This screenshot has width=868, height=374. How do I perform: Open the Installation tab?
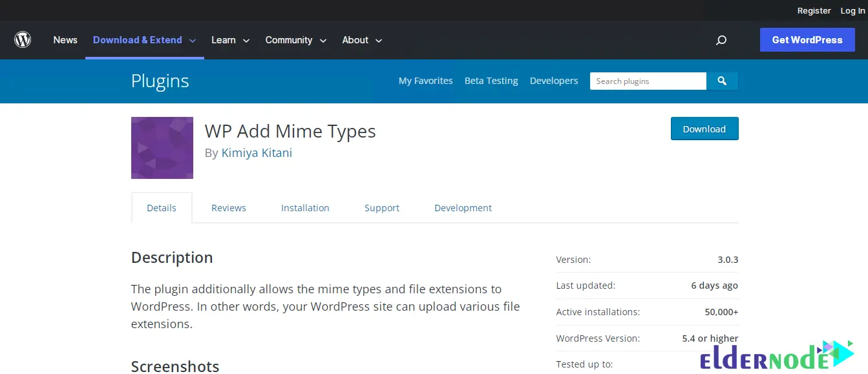[x=305, y=208]
